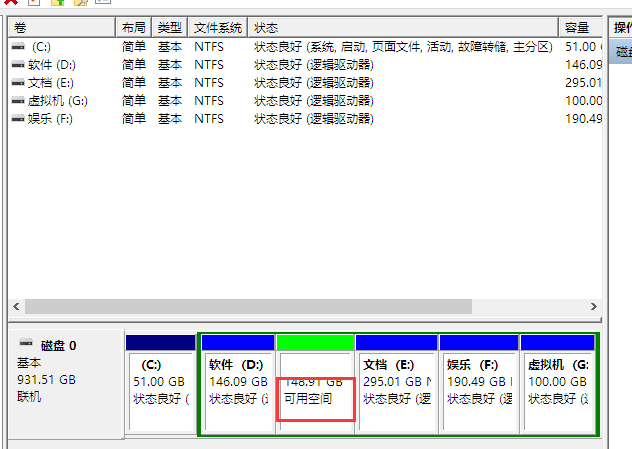Select the 虚拟机 (G:) 100.00 GB partition block
This screenshot has height=449, width=632.
pos(557,384)
